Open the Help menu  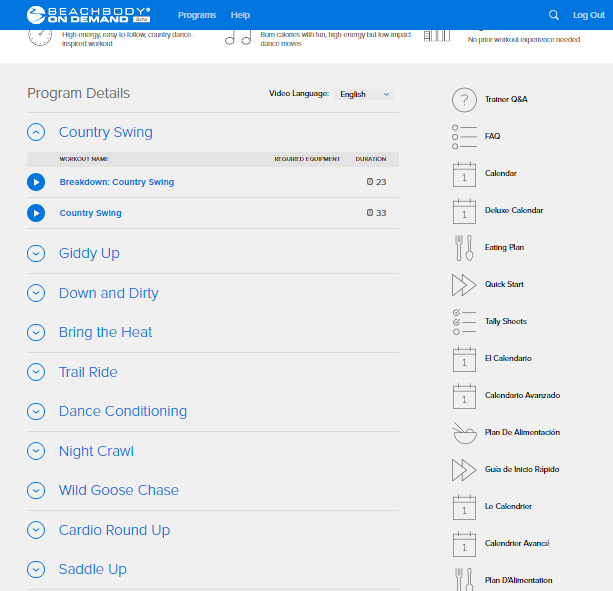[240, 15]
